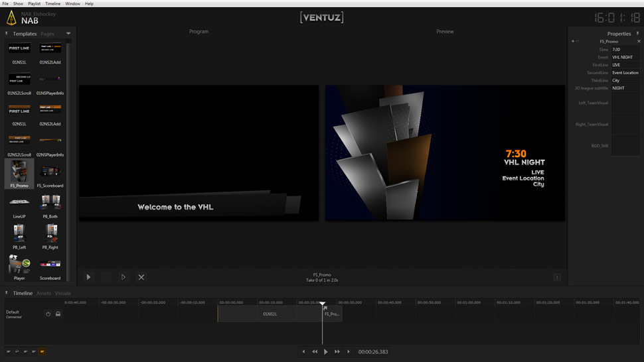Image resolution: width=644 pixels, height=362 pixels.
Task: Toggle the pin on the Timeline panel
Action: click(7, 292)
